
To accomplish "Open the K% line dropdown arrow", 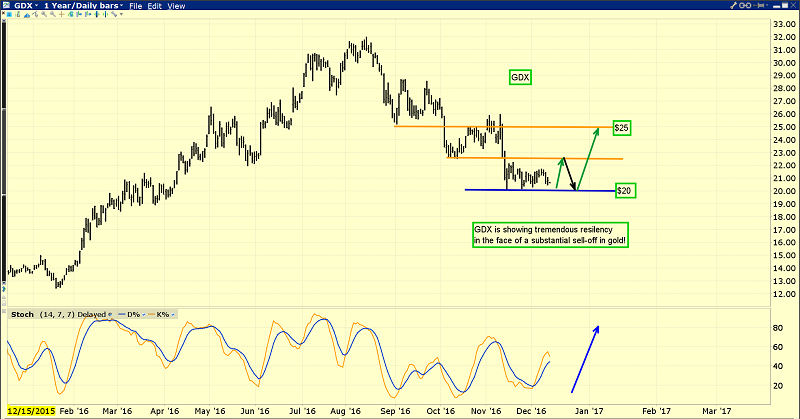I will 172,314.
